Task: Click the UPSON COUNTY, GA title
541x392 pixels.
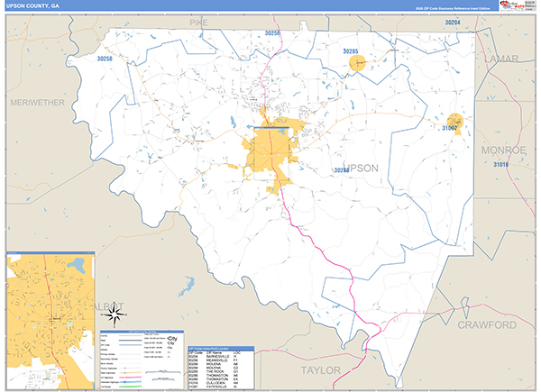Action: (32, 6)
